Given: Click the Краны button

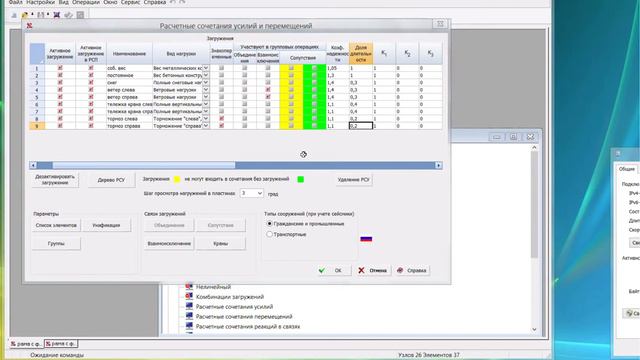Looking at the screenshot, I should (220, 244).
